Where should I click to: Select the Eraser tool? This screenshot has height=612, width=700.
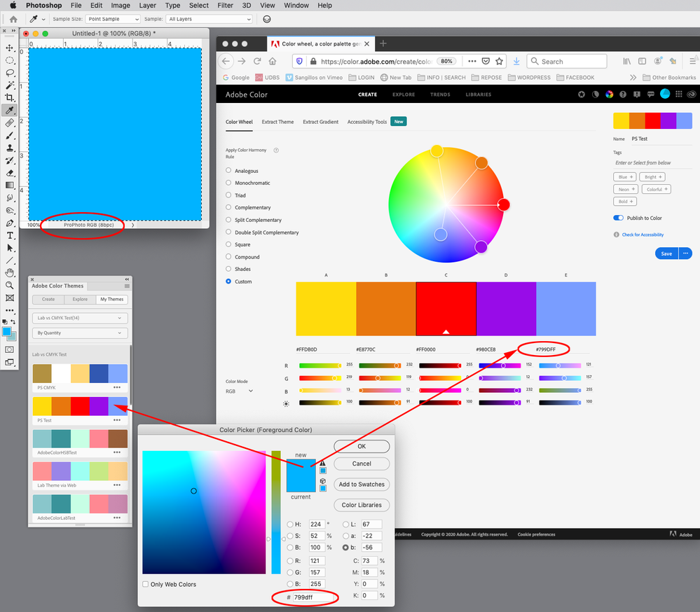point(9,173)
